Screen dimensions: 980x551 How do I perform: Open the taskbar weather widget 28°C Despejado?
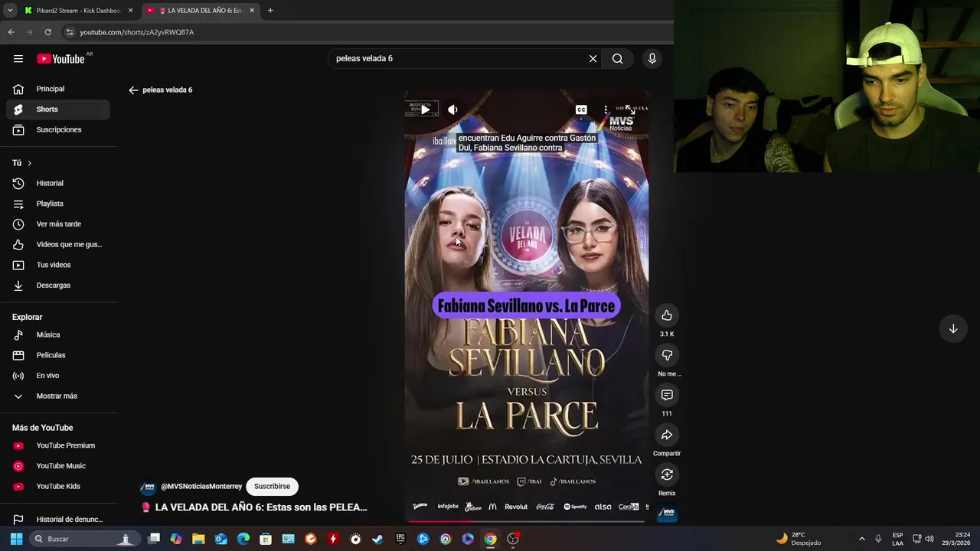point(799,539)
